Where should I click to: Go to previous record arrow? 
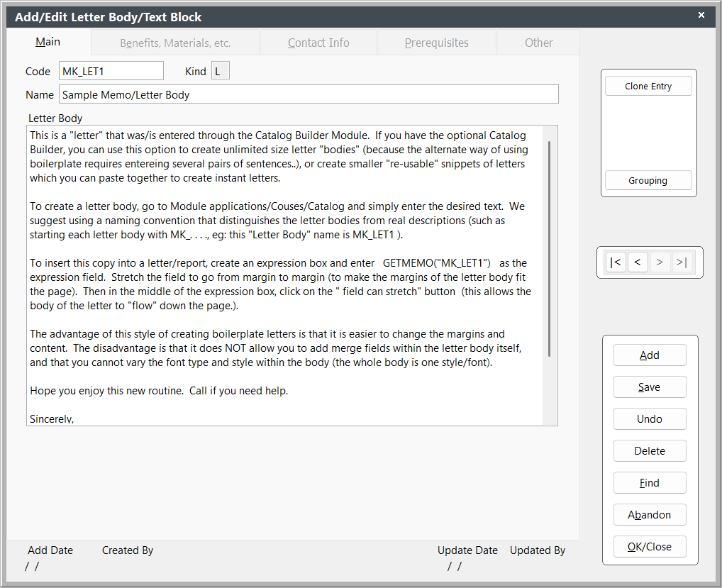(638, 262)
